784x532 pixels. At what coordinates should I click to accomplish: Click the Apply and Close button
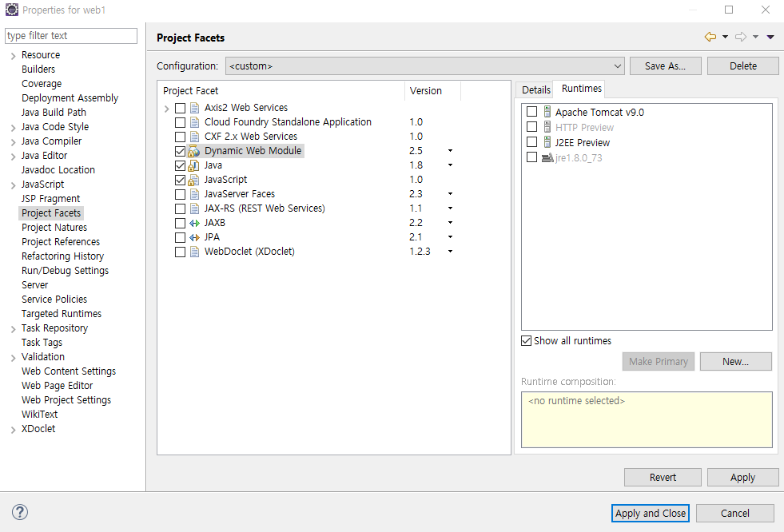(650, 513)
